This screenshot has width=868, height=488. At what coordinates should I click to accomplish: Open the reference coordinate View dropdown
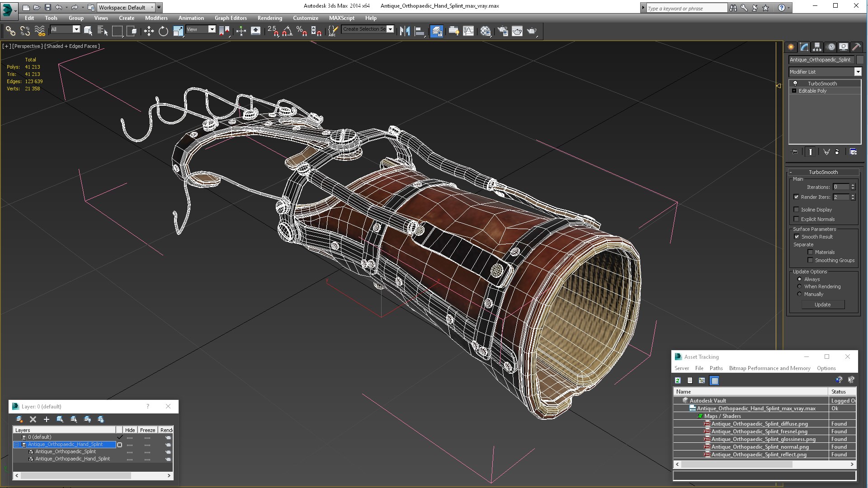[212, 29]
